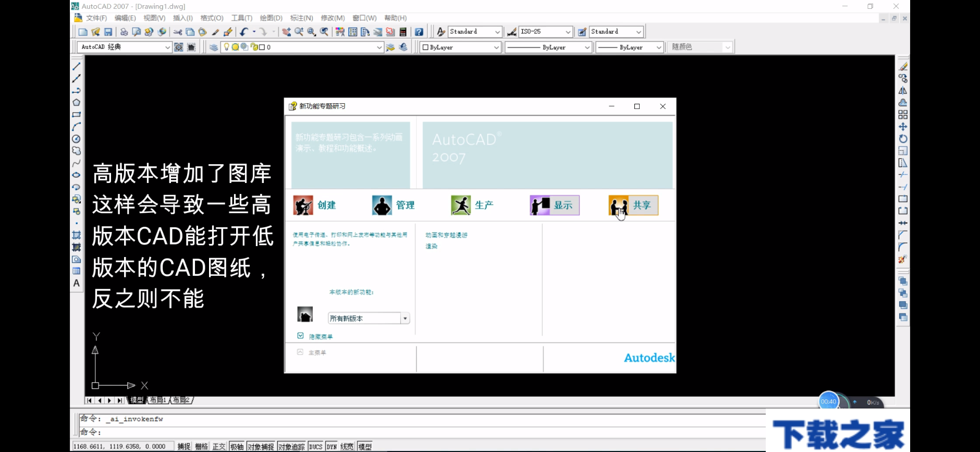
Task: Select the Rotate tool
Action: pyautogui.click(x=903, y=139)
